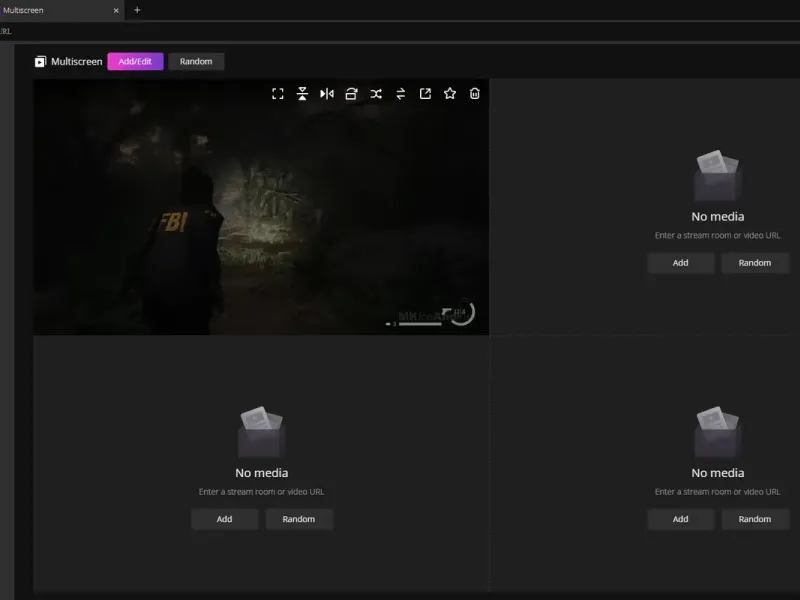This screenshot has height=600, width=800.
Task: Click Add in the top-right empty tile
Action: point(681,263)
